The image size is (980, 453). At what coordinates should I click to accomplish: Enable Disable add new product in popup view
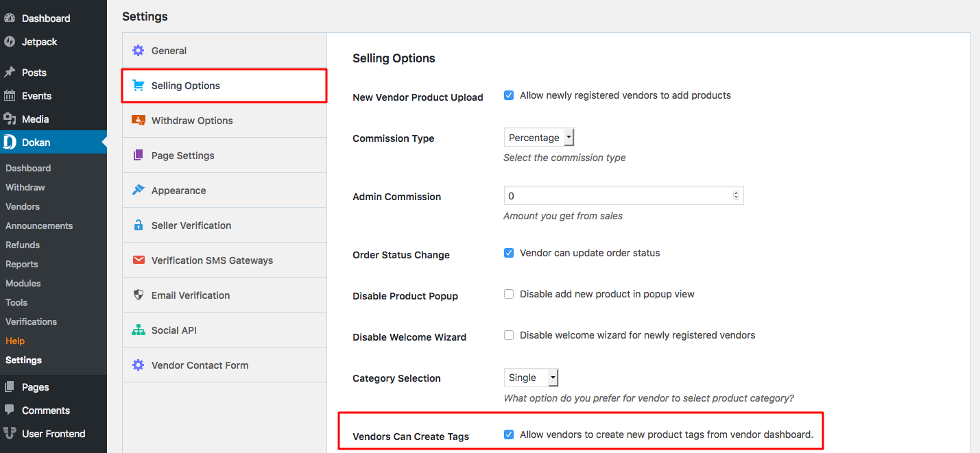[x=509, y=295]
